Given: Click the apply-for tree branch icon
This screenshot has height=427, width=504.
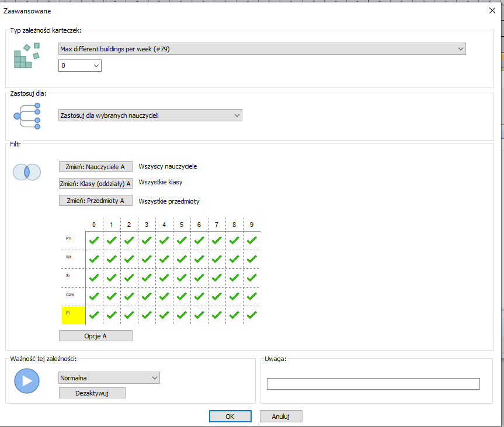Looking at the screenshot, I should (x=27, y=116).
